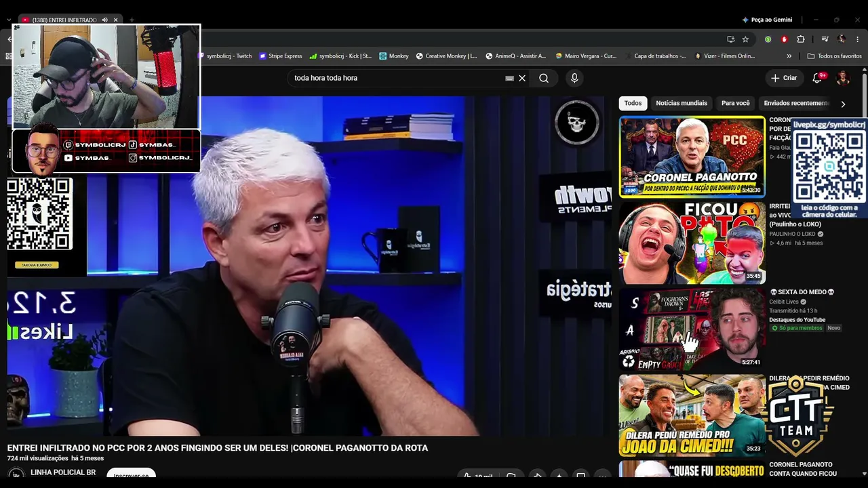Viewport: 868px width, 488px height.
Task: Open LINHA POLICIAL BR channel avatar
Action: tap(16, 474)
